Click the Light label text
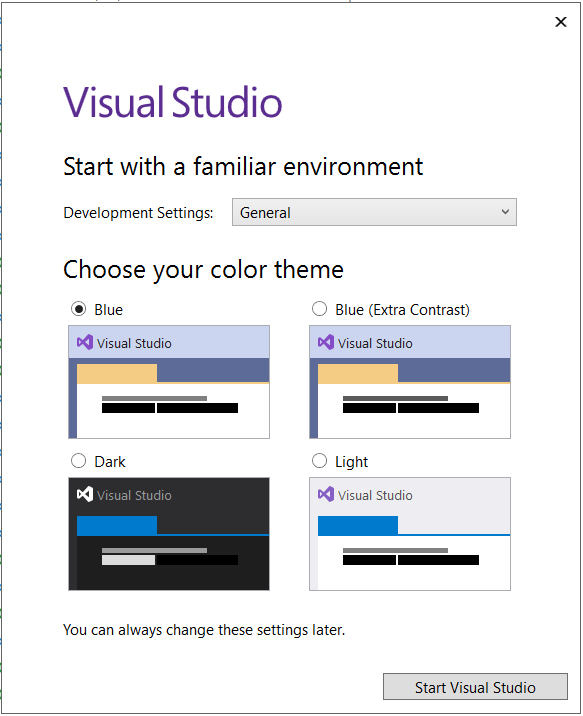This screenshot has height=716, width=583. 351,462
